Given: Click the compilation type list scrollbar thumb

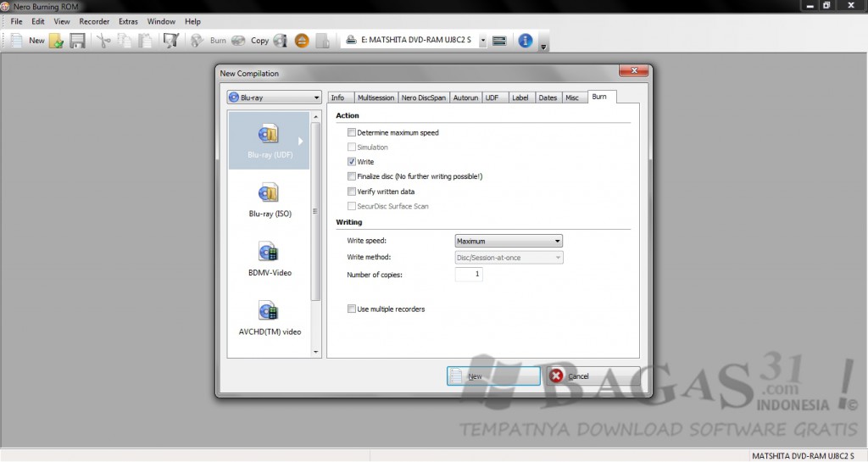Looking at the screenshot, I should [316, 211].
